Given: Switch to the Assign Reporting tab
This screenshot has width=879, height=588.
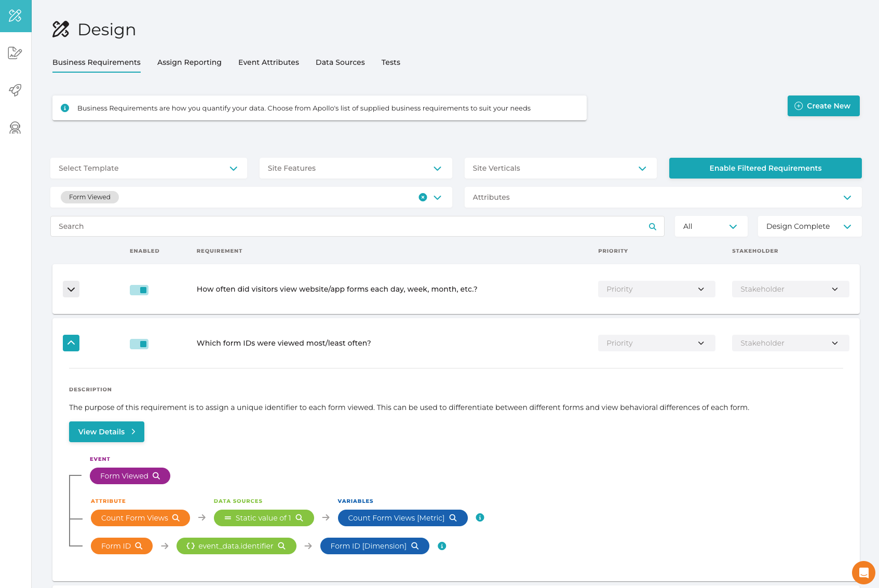Looking at the screenshot, I should tap(189, 62).
